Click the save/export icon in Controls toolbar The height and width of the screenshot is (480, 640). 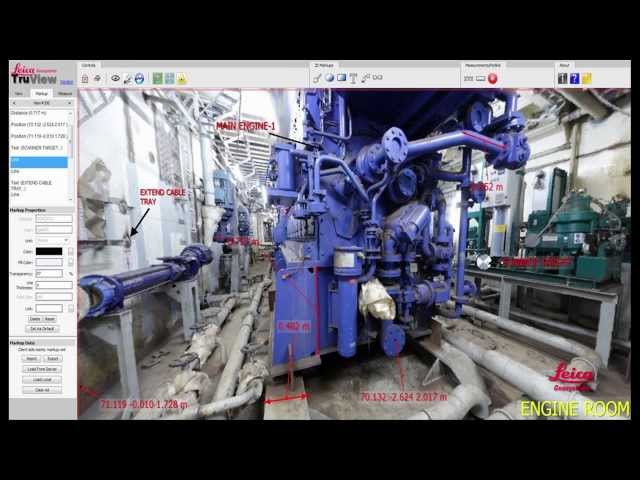85,78
